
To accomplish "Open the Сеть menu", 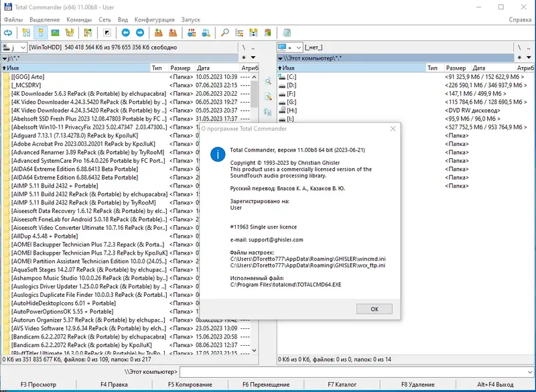I will click(105, 19).
